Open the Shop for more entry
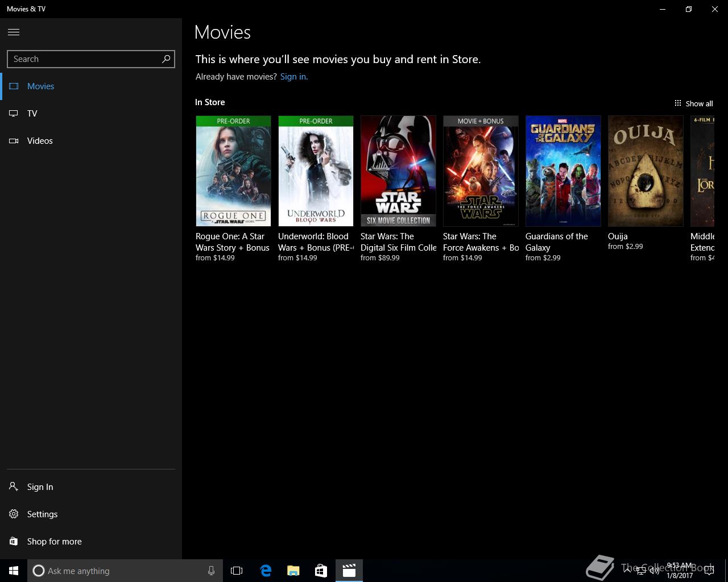This screenshot has width=728, height=582. coord(91,542)
